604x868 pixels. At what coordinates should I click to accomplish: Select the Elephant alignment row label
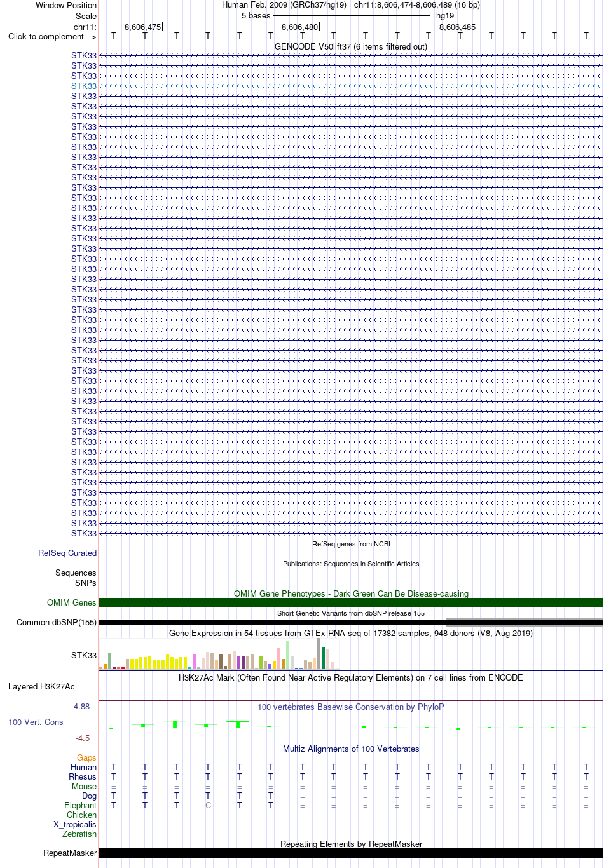pos(80,805)
